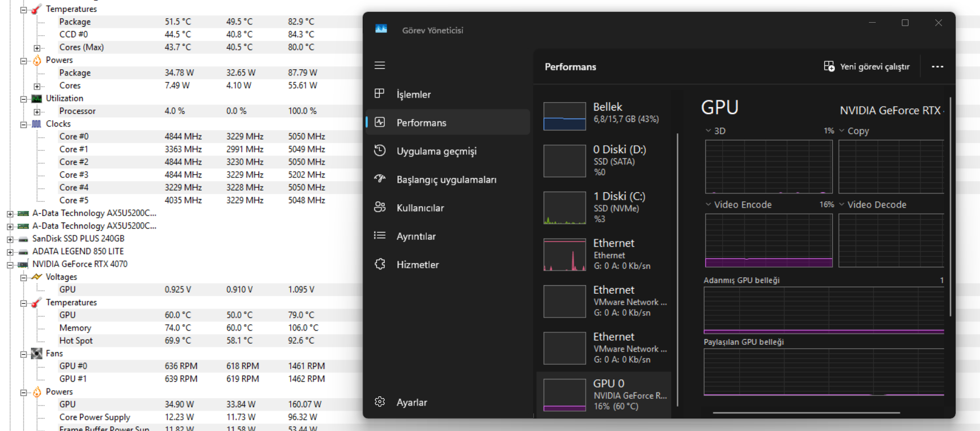Select 0 Diski (D:) performance item
Screen dimensions: 980x431
[604, 160]
